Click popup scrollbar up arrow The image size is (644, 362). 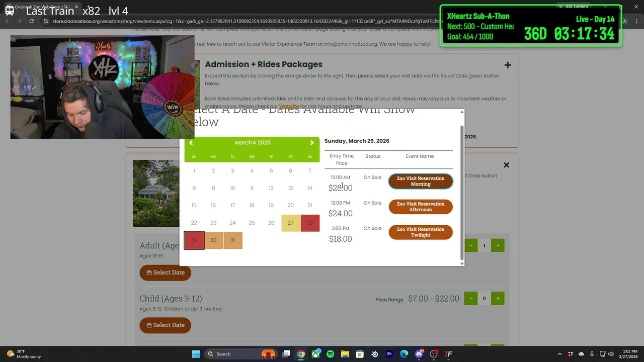462,112
